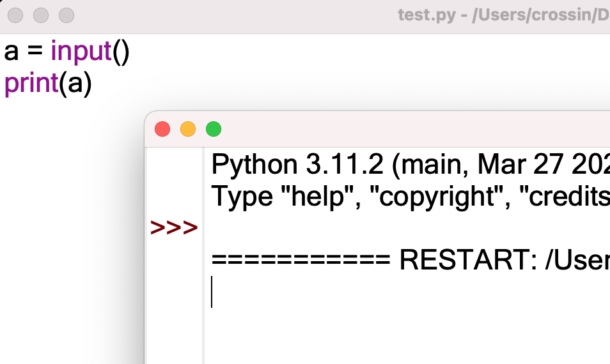
Task: Click the blinking cursor input line in shell
Action: 407,292
